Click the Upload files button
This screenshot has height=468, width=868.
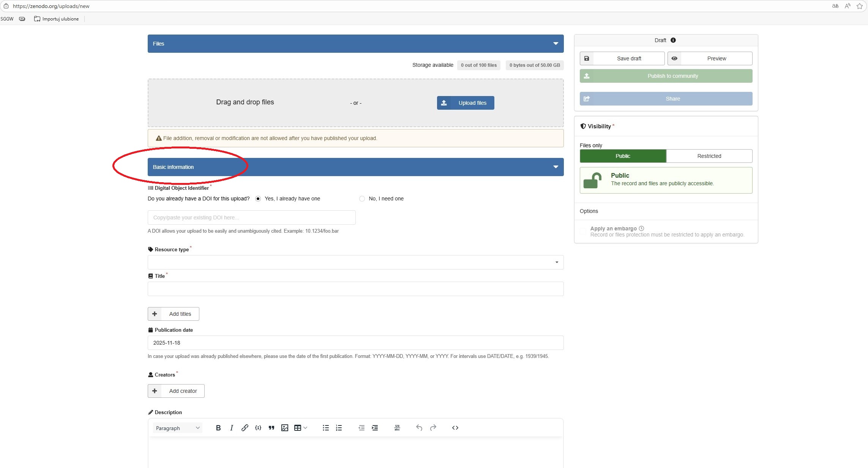(466, 103)
